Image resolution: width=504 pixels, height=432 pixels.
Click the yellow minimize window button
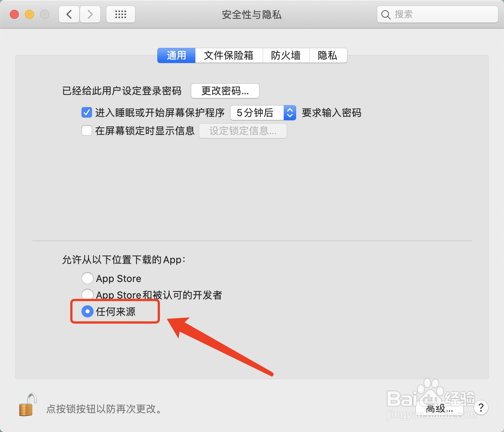(29, 15)
